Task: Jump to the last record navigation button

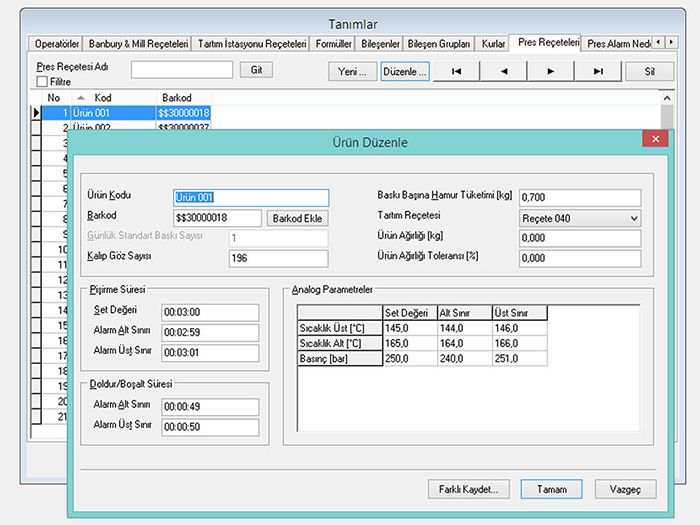Action: tap(598, 71)
